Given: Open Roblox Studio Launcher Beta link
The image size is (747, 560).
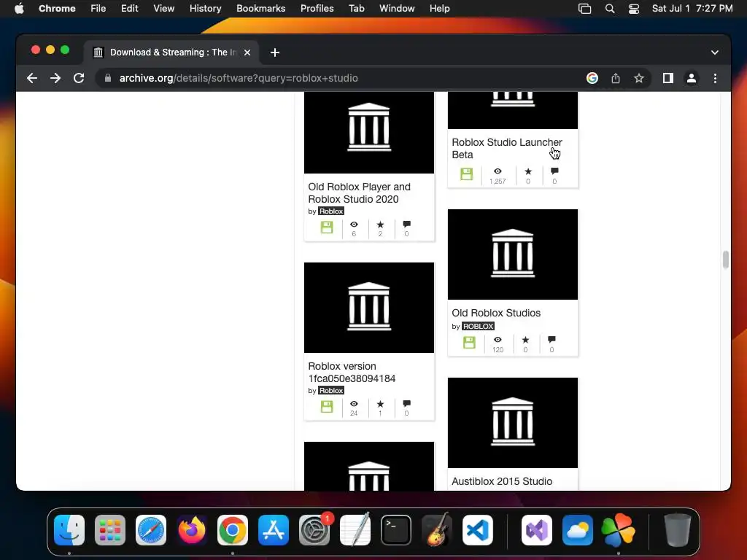Looking at the screenshot, I should point(507,148).
